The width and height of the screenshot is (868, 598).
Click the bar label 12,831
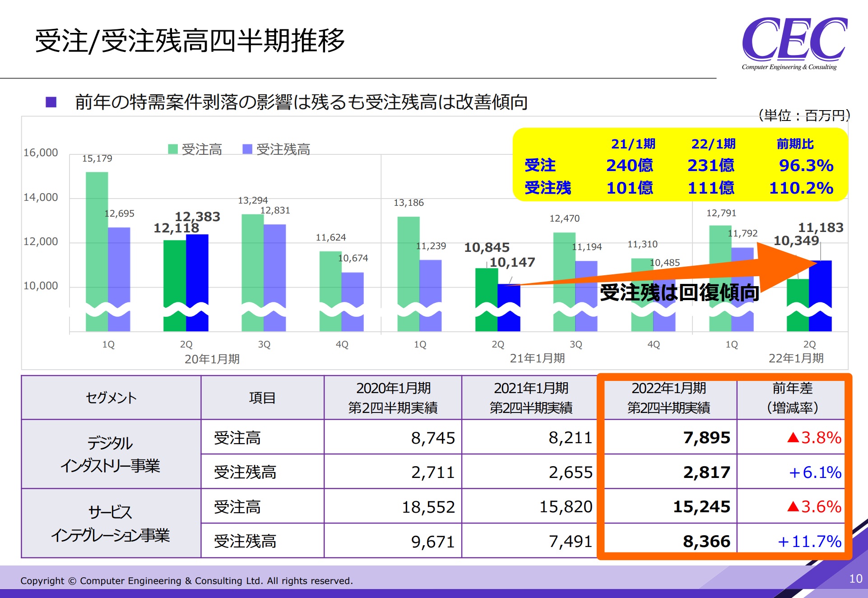[275, 210]
